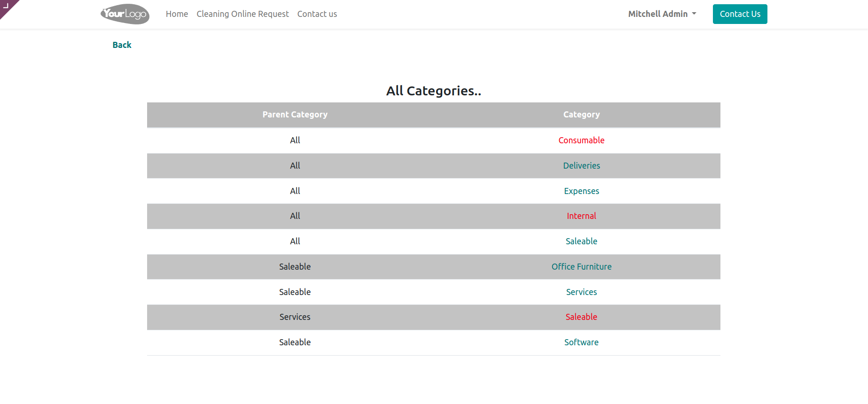The width and height of the screenshot is (868, 404).
Task: Select the All parent cell beside Internal
Action: click(x=295, y=216)
